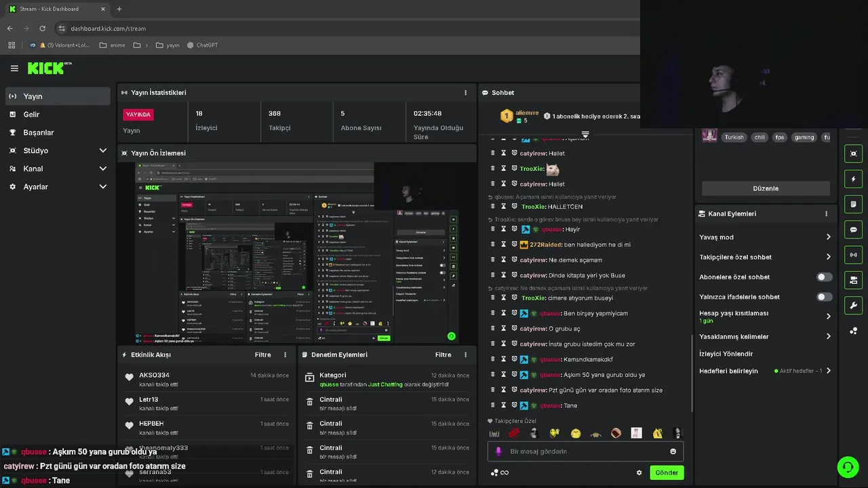Click the UwU follower emote
The height and width of the screenshot is (488, 868).
coord(494,433)
